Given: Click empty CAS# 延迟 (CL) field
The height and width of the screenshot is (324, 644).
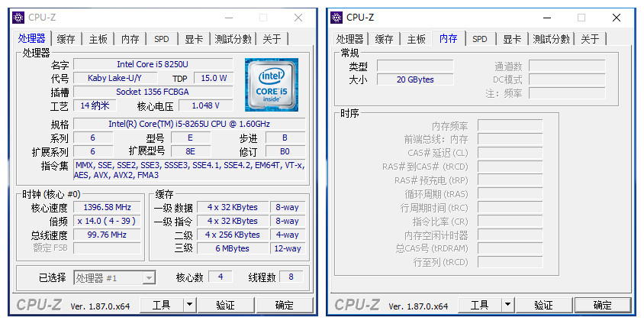Looking at the screenshot, I should [x=510, y=153].
